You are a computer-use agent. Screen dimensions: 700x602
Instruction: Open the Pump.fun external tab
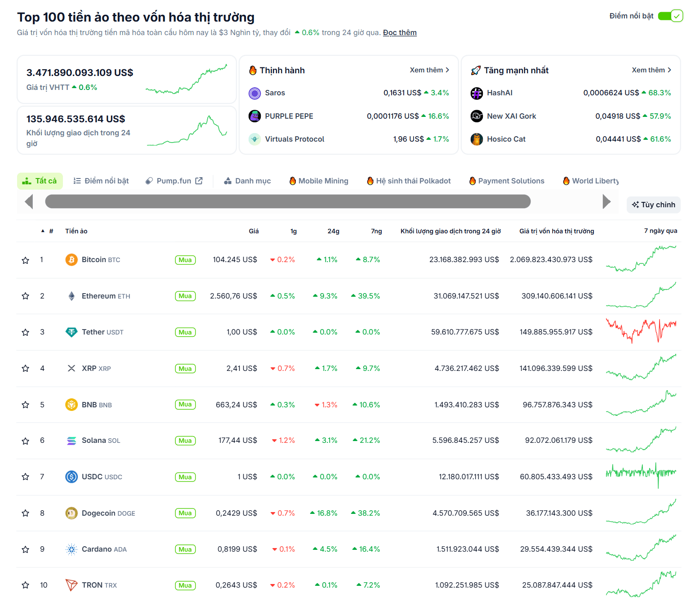click(174, 181)
